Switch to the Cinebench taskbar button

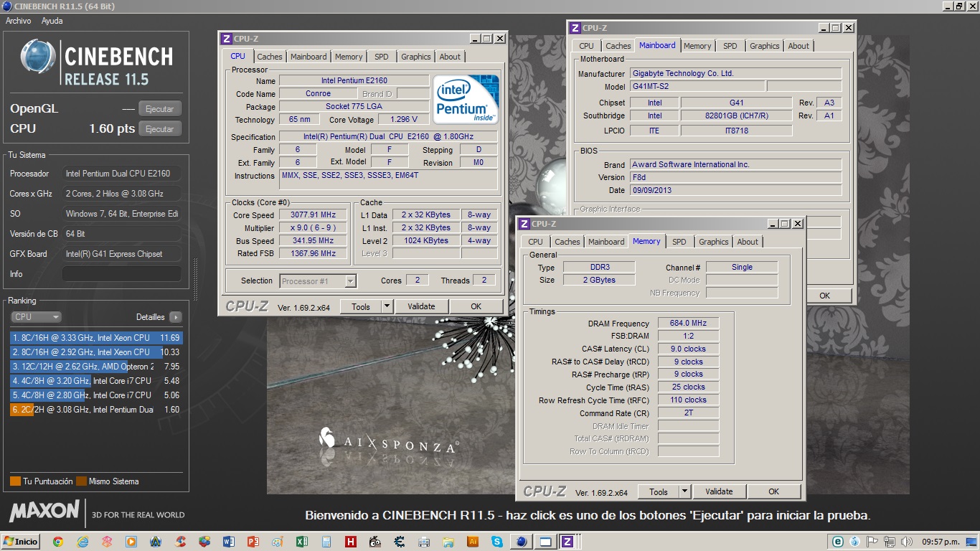coord(522,542)
